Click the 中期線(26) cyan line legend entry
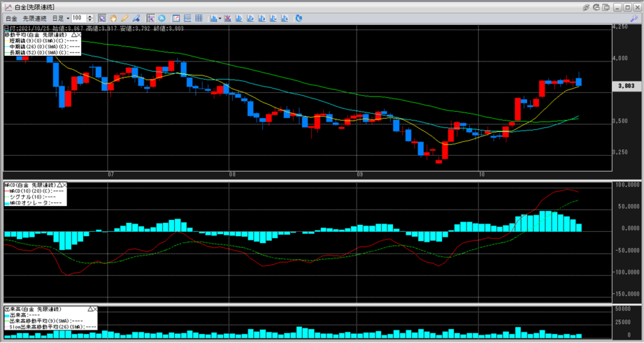Screen dimensions: 644x343 click(43, 46)
